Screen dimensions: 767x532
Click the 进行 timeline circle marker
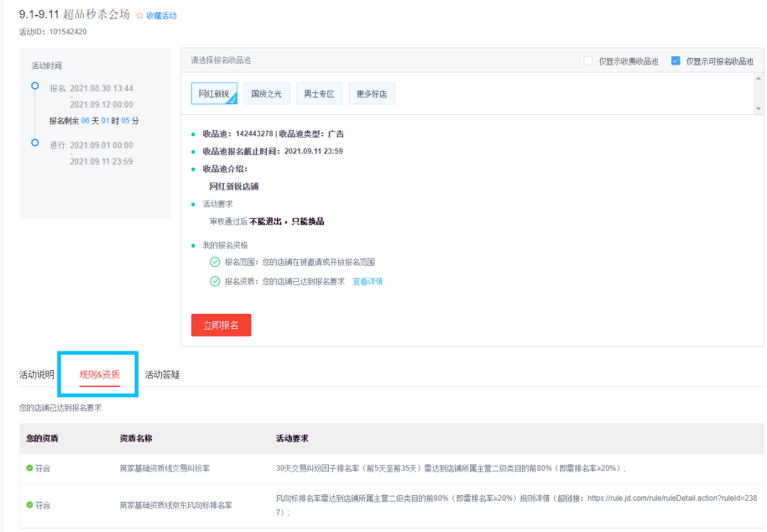coord(35,143)
